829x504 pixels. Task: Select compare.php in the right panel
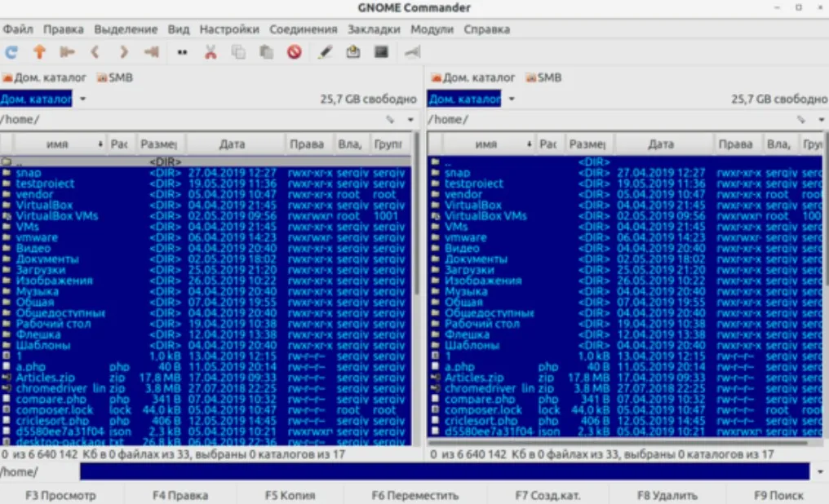(x=627, y=400)
